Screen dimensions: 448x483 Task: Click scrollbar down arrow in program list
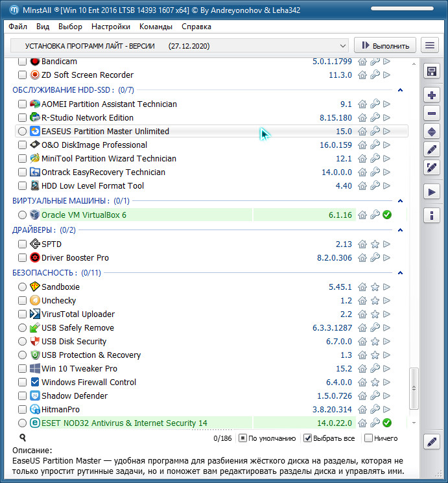click(x=414, y=423)
